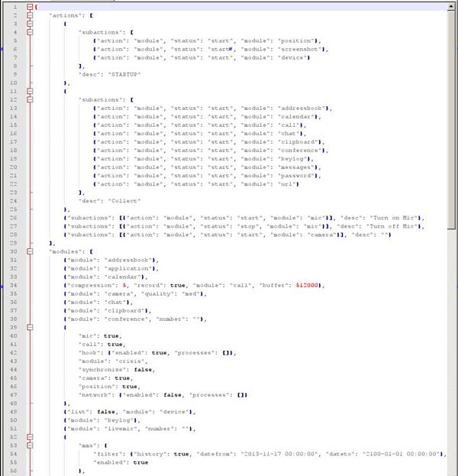
Task: Collapse the STARTUP subactions fold on line 4
Action: (x=30, y=32)
